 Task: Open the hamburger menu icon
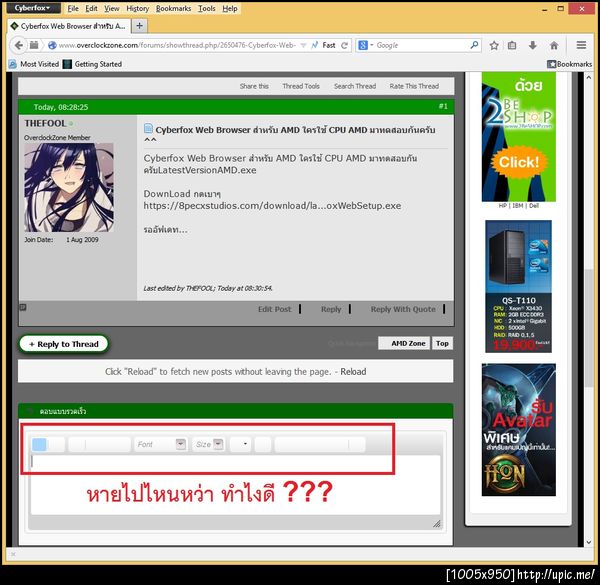[581, 45]
